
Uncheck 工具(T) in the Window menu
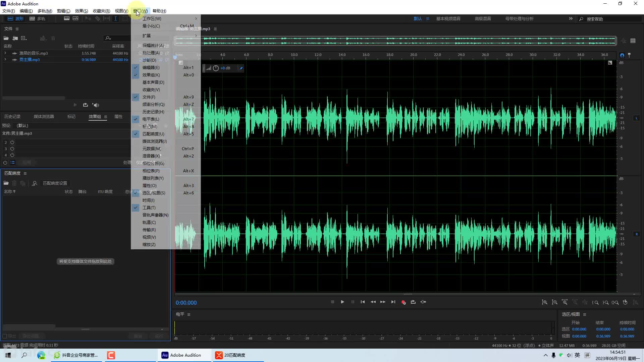point(166,208)
